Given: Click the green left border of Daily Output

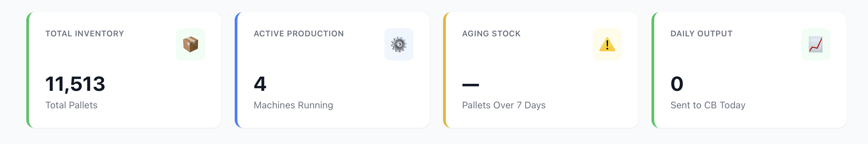Looking at the screenshot, I should click(653, 70).
